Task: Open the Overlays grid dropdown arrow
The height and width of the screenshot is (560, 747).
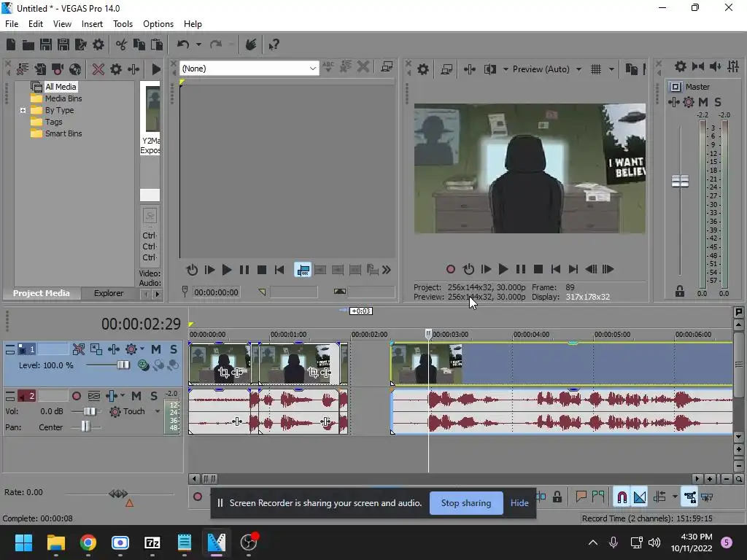Action: click(x=611, y=69)
